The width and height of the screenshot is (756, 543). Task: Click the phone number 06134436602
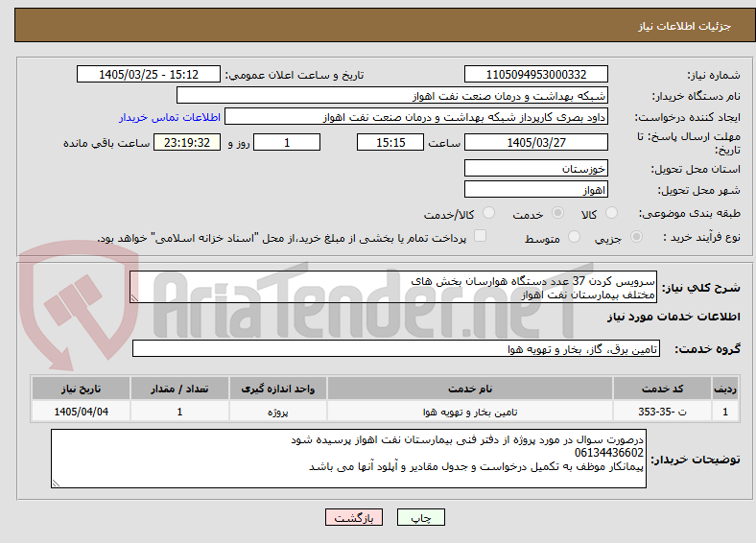[x=609, y=453]
